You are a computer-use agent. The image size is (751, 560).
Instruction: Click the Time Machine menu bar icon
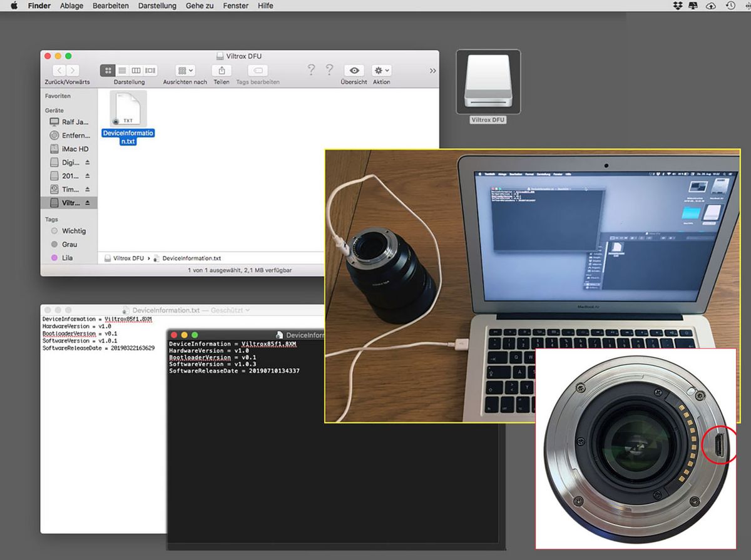point(730,6)
